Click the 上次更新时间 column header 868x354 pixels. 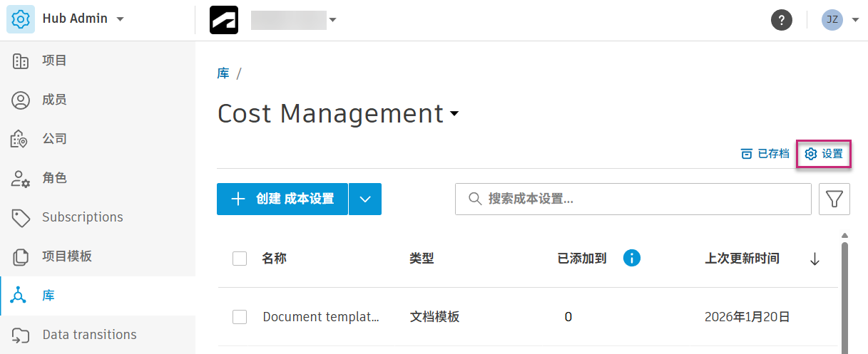tap(742, 259)
